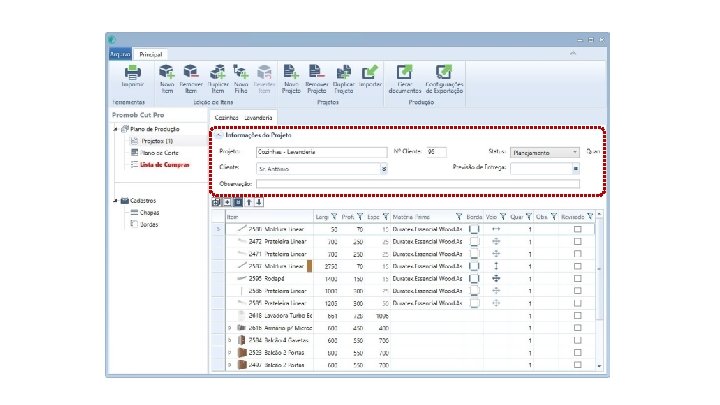Expand the Balcão 4 Gavetas row

230,340
